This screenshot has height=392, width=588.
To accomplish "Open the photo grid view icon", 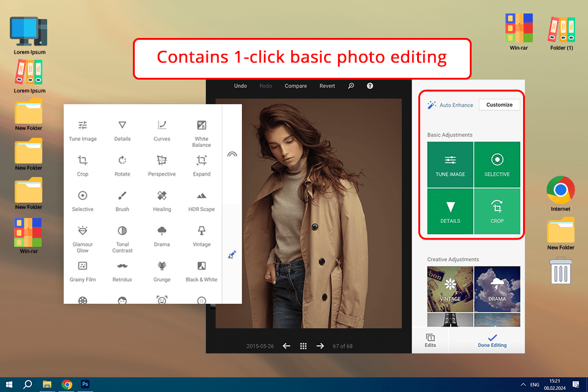I will tap(303, 346).
